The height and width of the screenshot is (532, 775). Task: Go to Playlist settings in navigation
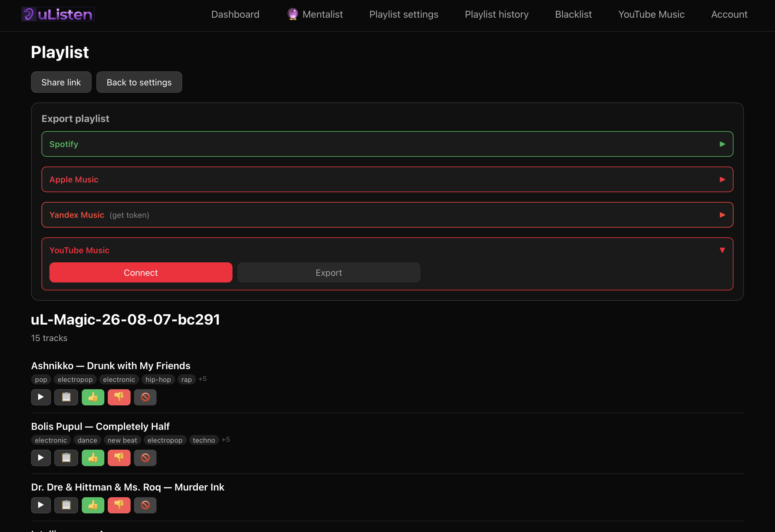pyautogui.click(x=404, y=14)
